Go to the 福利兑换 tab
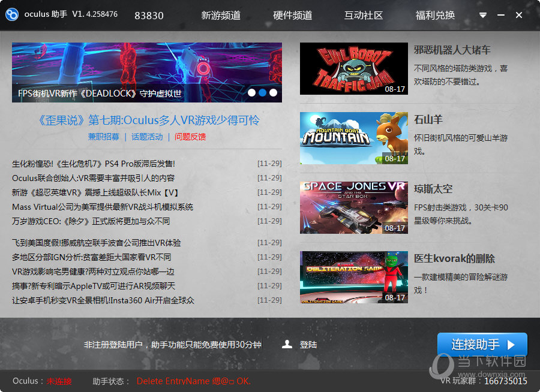Screen dimensions: 540x392 point(435,15)
